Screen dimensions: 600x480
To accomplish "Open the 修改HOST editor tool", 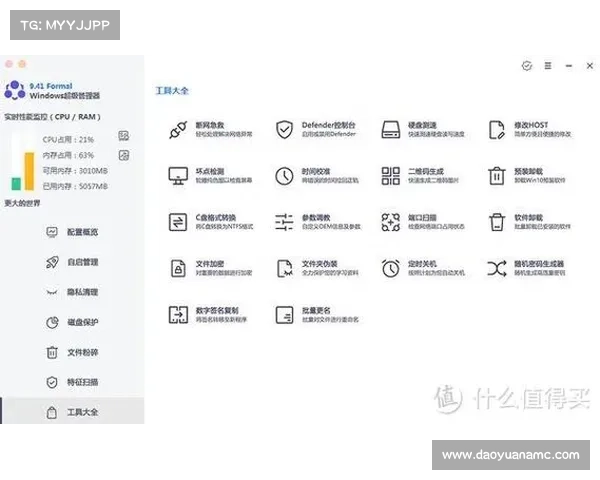I will pyautogui.click(x=530, y=129).
